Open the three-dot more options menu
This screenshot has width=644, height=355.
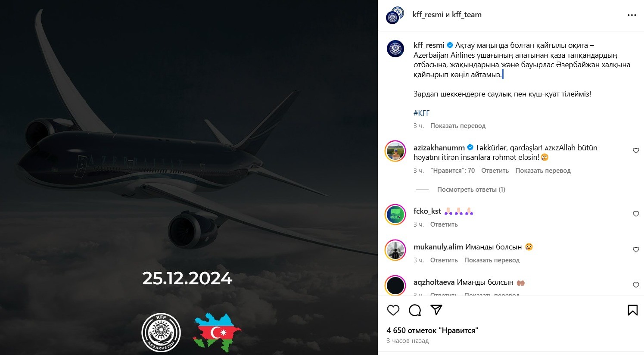point(632,15)
